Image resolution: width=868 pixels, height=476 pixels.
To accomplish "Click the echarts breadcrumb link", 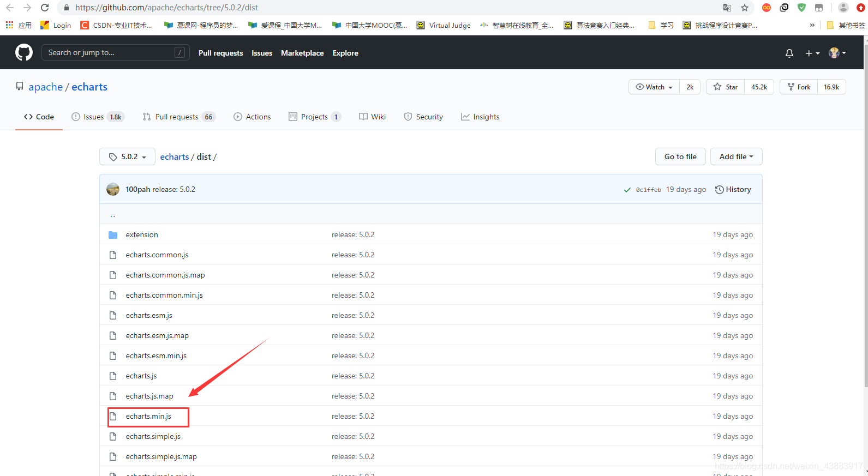I will pyautogui.click(x=175, y=156).
